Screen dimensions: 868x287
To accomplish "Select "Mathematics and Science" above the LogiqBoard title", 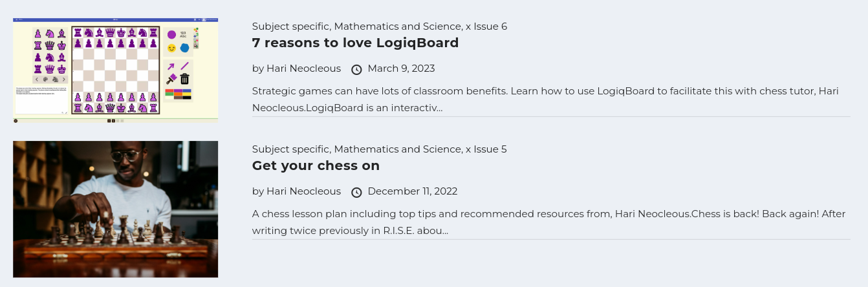I will point(398,27).
